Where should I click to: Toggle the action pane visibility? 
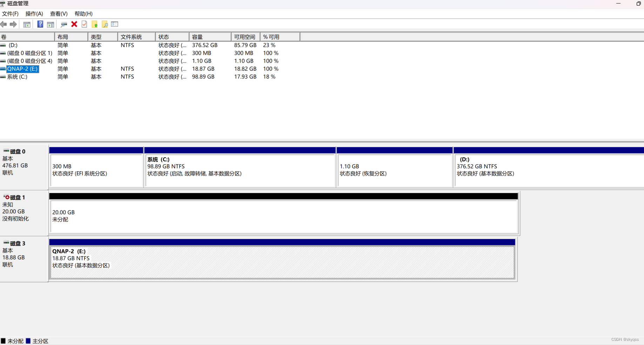click(50, 24)
